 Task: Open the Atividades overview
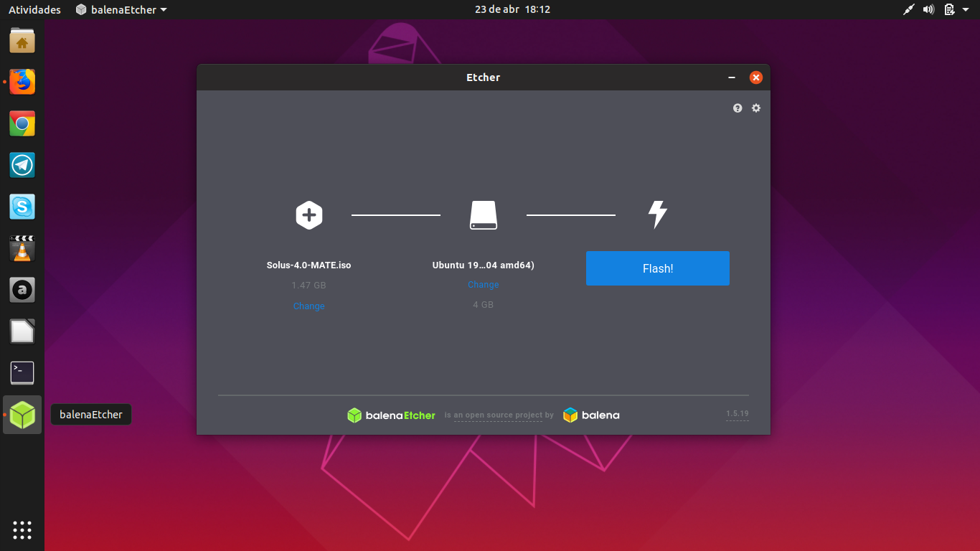coord(34,10)
